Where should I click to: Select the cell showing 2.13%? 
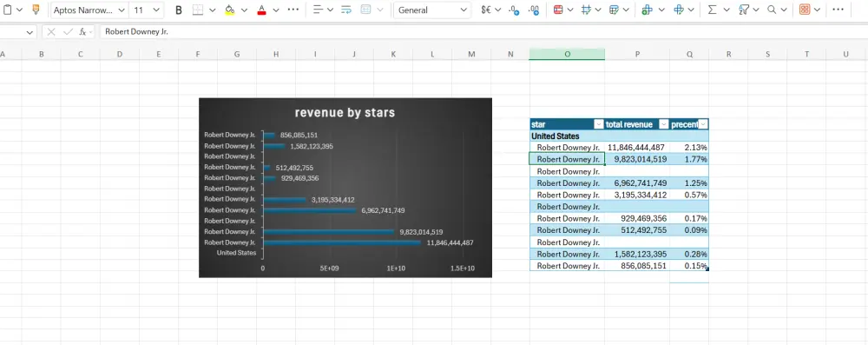point(689,148)
